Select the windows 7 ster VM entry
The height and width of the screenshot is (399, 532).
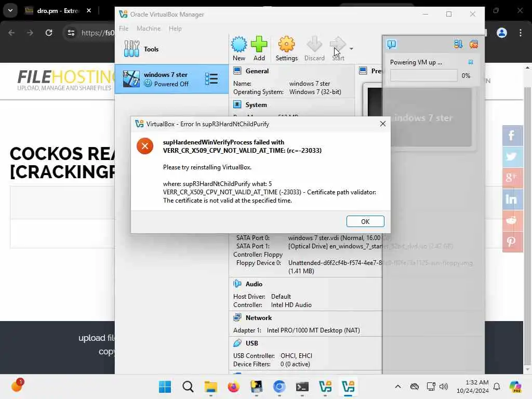(171, 79)
